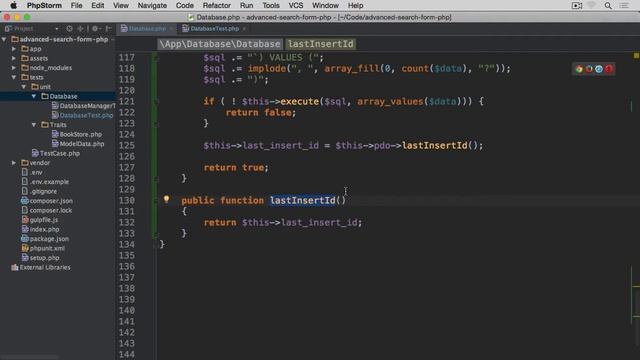Click the Wi-Fi status icon
The image size is (640, 360).
click(591, 5)
